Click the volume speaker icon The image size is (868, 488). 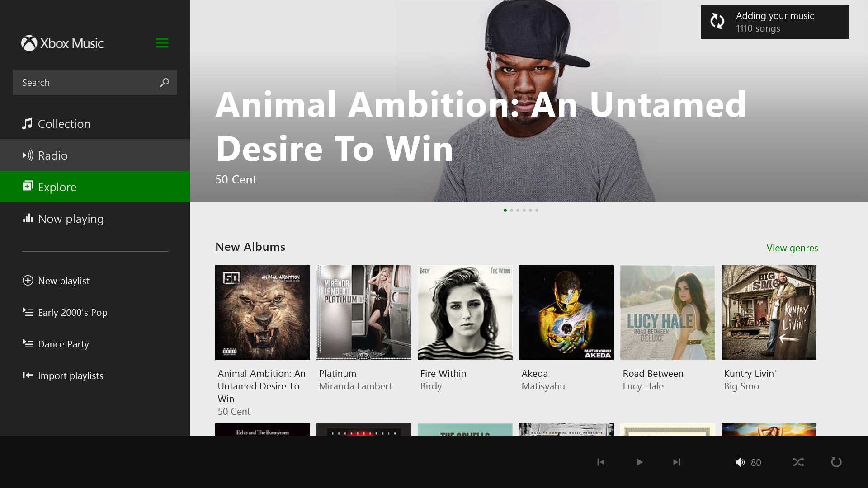(x=740, y=462)
